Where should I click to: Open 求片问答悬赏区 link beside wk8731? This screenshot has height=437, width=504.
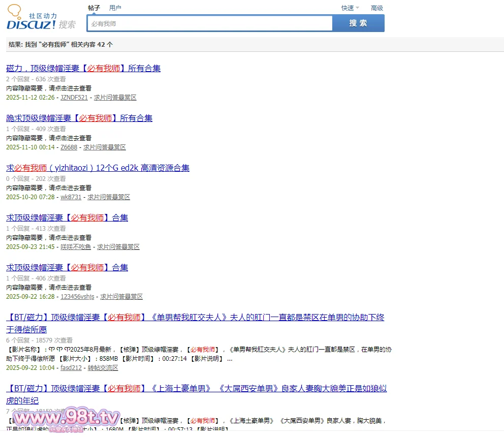[x=109, y=197]
